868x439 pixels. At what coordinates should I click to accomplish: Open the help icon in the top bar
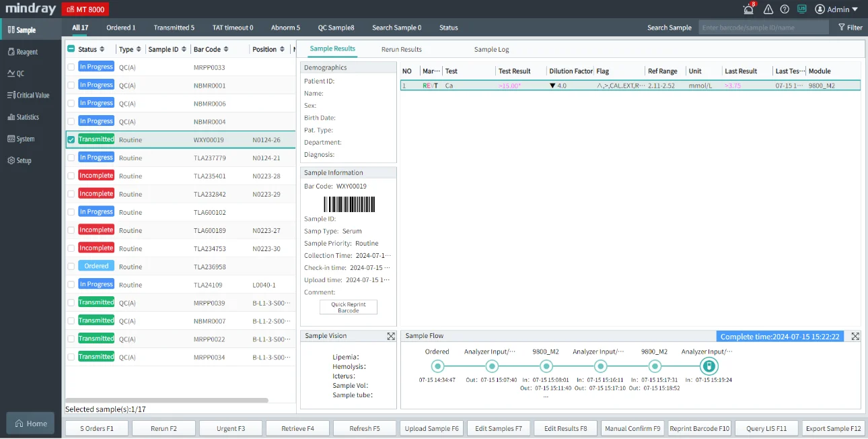tap(784, 9)
